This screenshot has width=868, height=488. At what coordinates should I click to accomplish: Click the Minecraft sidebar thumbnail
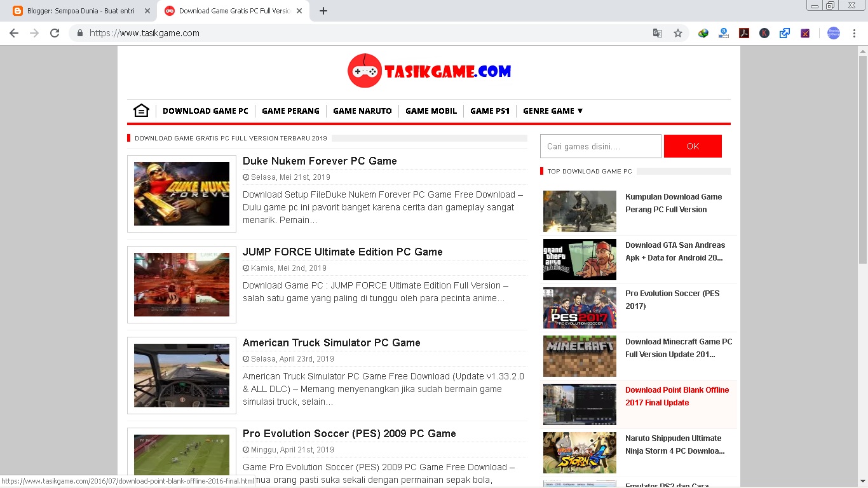580,356
